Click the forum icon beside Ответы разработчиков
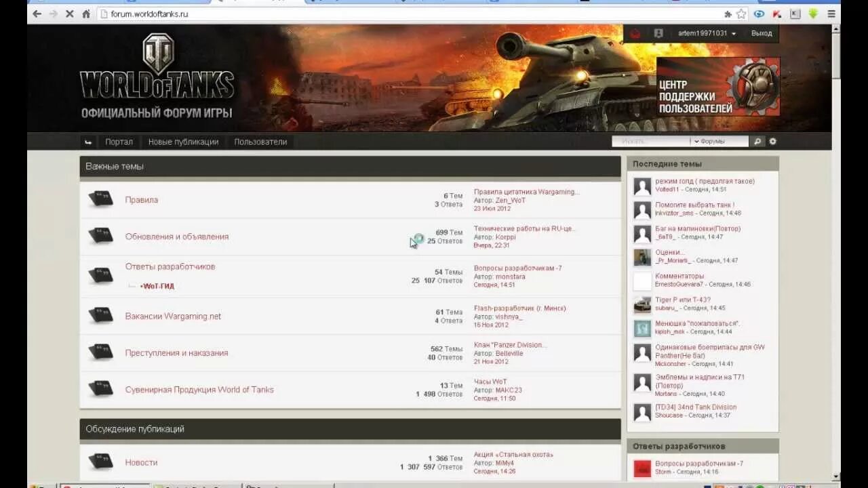Viewport: 868px width, 488px height. coord(101,275)
